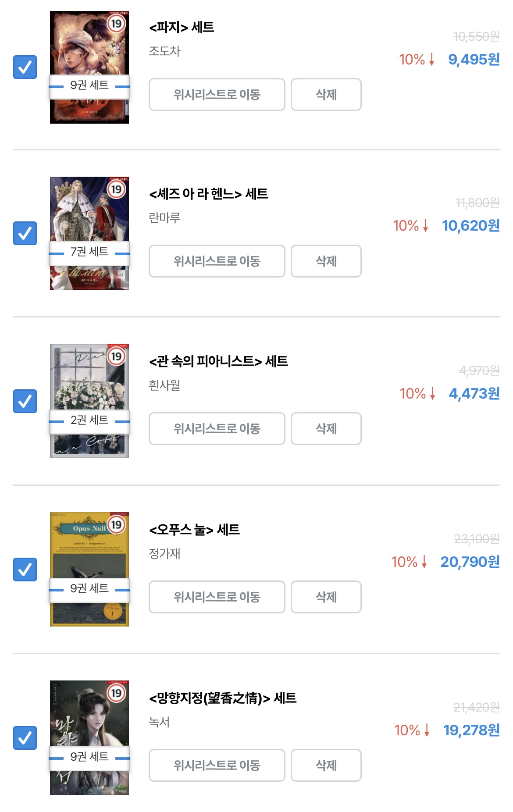513x812 pixels.
Task: Delete 망향지정 세트 from cart
Action: (326, 765)
